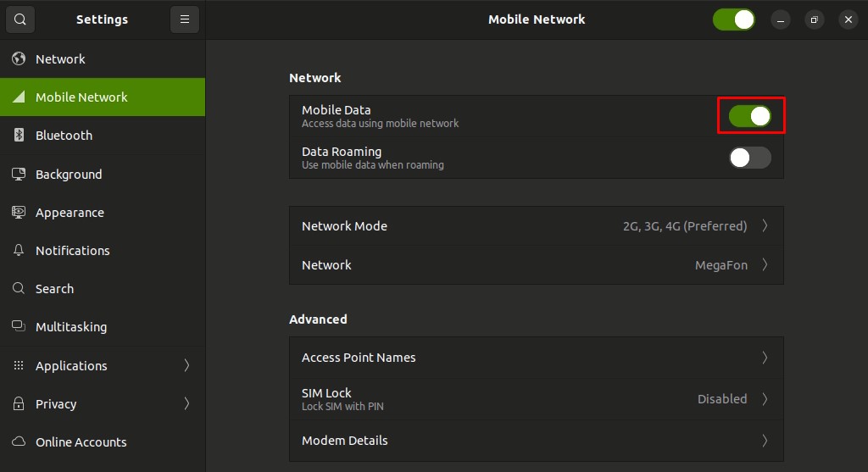Click the search magnifier icon in header
Viewport: 868px width, 472px height.
pyautogui.click(x=20, y=19)
